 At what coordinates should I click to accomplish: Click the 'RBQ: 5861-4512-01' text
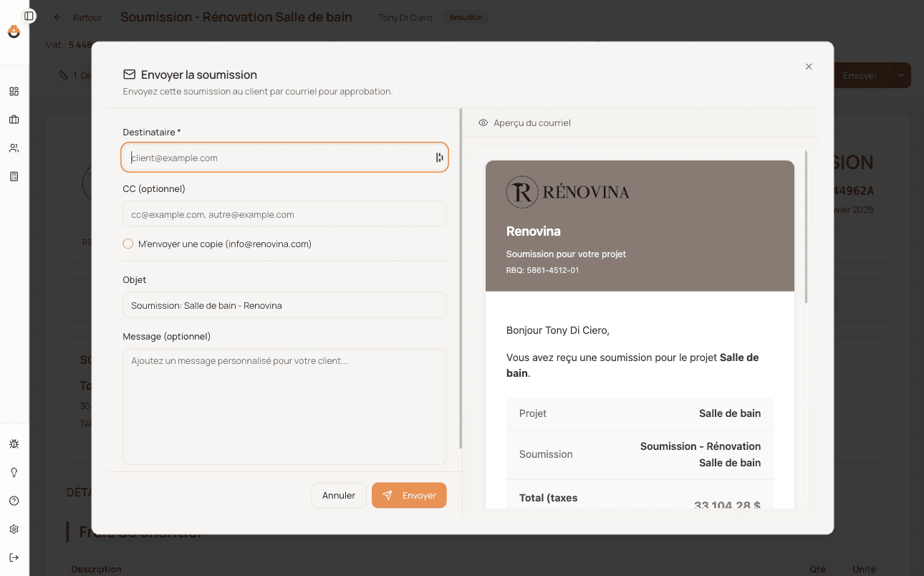point(542,270)
